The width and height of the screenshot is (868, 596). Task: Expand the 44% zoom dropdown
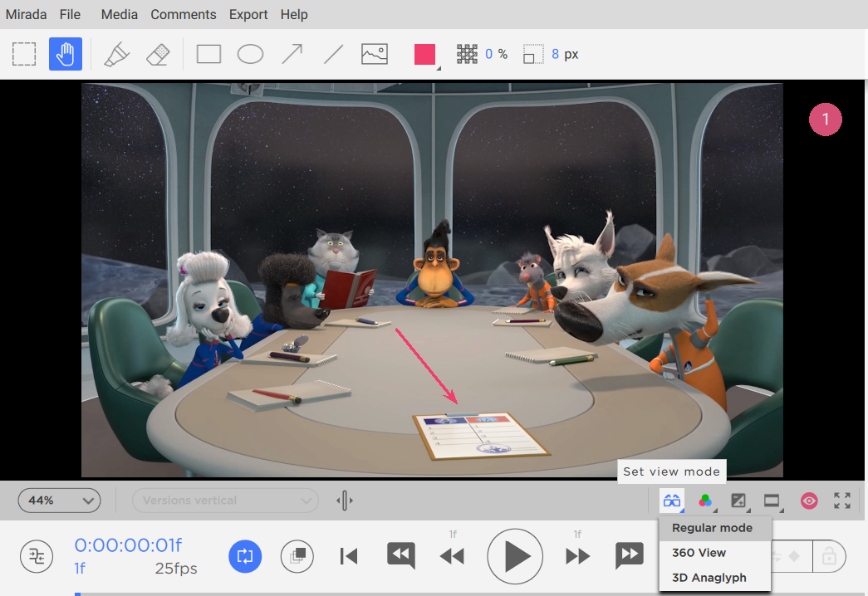[59, 501]
